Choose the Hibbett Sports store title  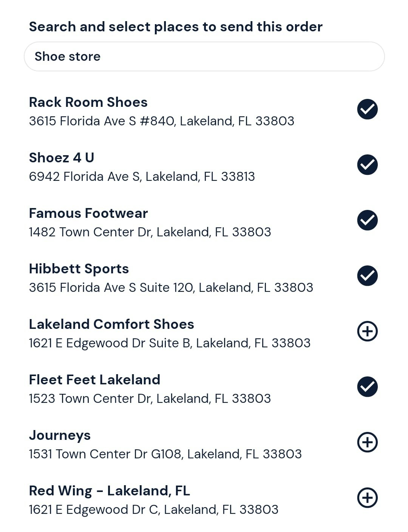coord(79,269)
